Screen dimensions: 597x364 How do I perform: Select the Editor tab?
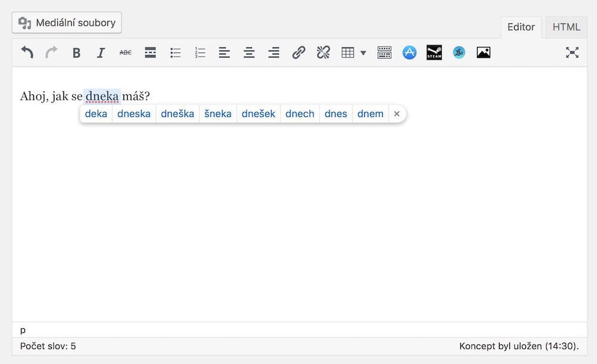(x=521, y=27)
